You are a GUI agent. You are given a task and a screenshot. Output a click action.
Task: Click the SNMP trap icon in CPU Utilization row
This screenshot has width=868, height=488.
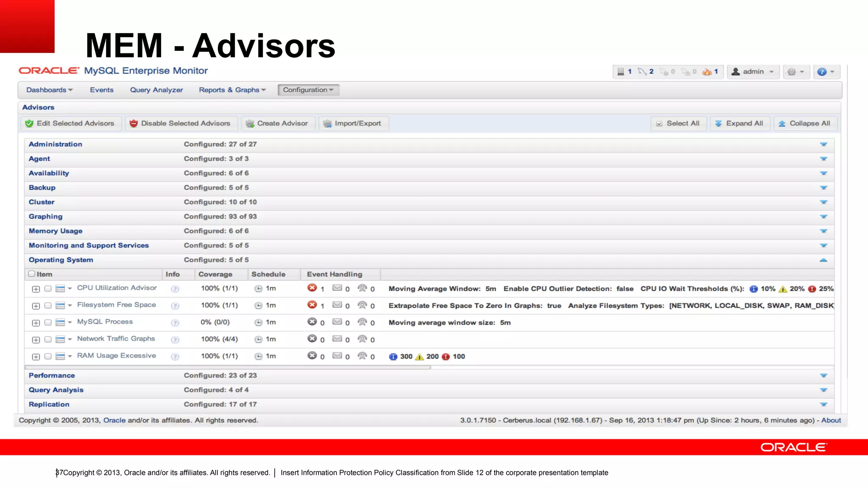coord(362,288)
